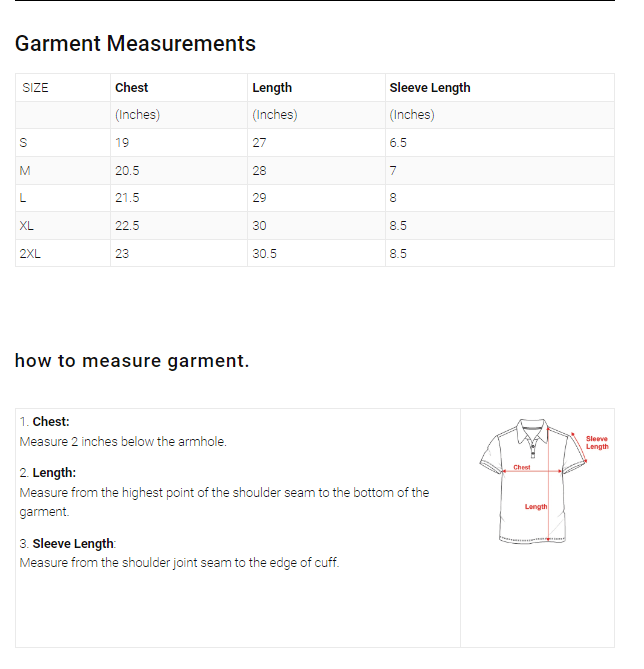Select the Sleeve Length column header
The height and width of the screenshot is (669, 644).
coord(429,88)
